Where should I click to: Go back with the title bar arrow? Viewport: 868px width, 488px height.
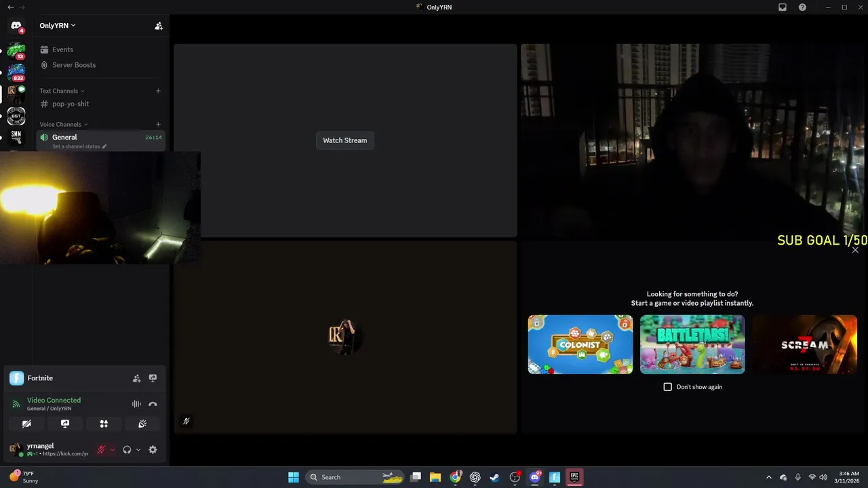click(10, 7)
